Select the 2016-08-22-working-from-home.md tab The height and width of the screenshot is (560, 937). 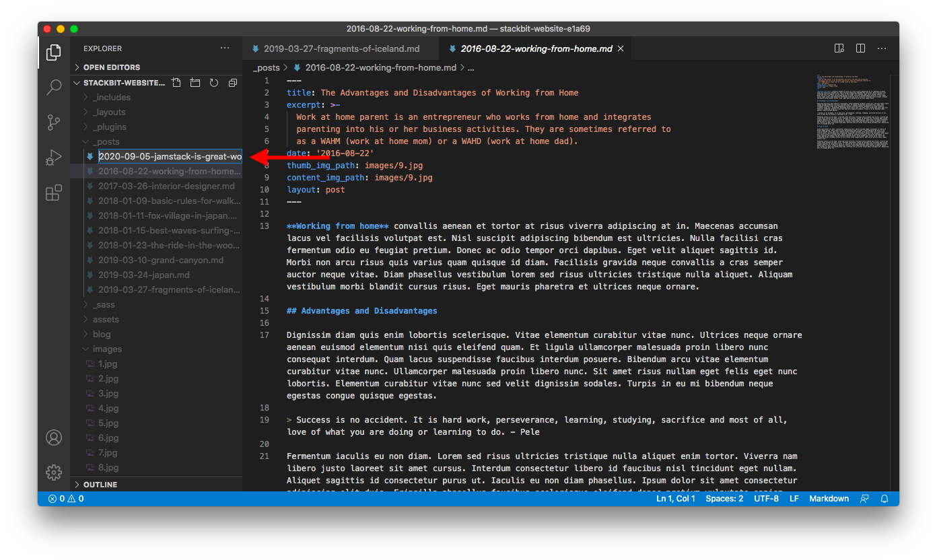point(534,48)
